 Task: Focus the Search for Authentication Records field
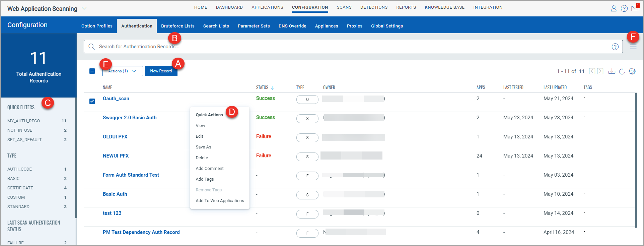point(353,47)
